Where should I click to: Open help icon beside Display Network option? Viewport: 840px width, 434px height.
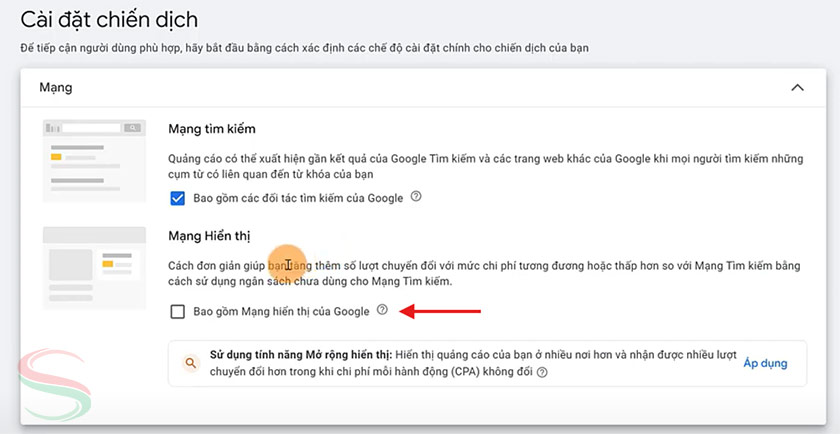coord(382,311)
